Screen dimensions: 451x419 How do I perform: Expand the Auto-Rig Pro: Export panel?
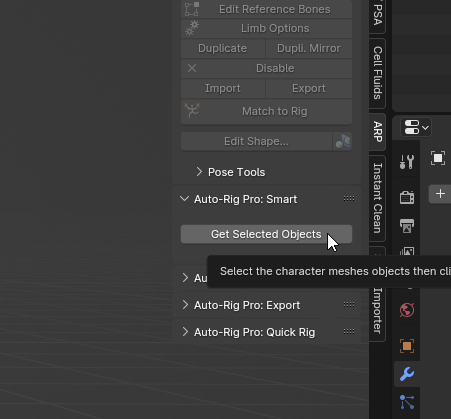[185, 305]
